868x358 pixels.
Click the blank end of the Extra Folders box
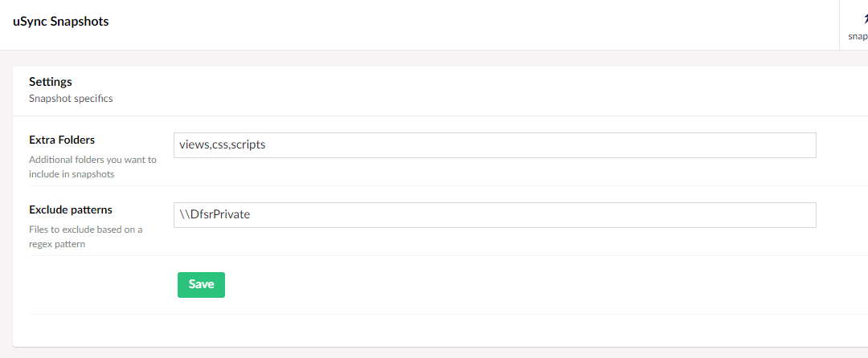tap(540, 144)
